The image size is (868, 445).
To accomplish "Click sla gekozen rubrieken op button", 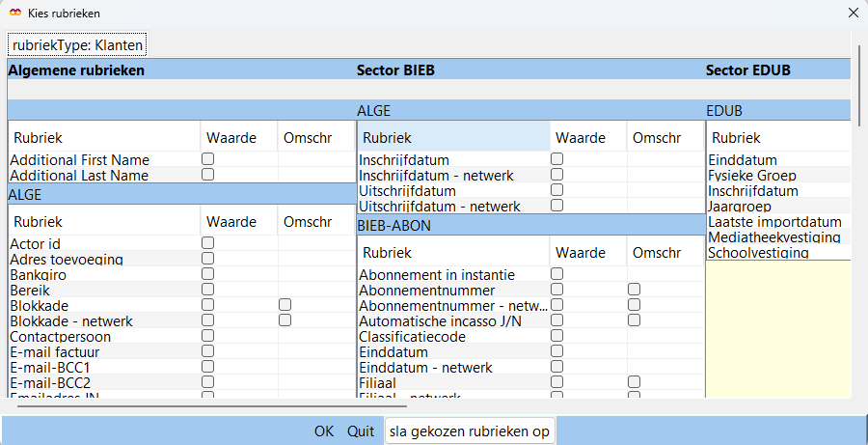I will coord(470,431).
